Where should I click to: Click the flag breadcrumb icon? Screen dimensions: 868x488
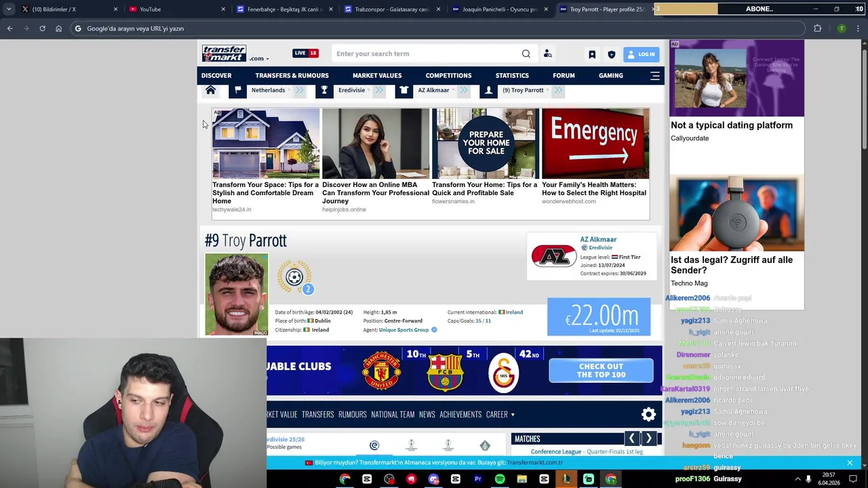(x=237, y=90)
